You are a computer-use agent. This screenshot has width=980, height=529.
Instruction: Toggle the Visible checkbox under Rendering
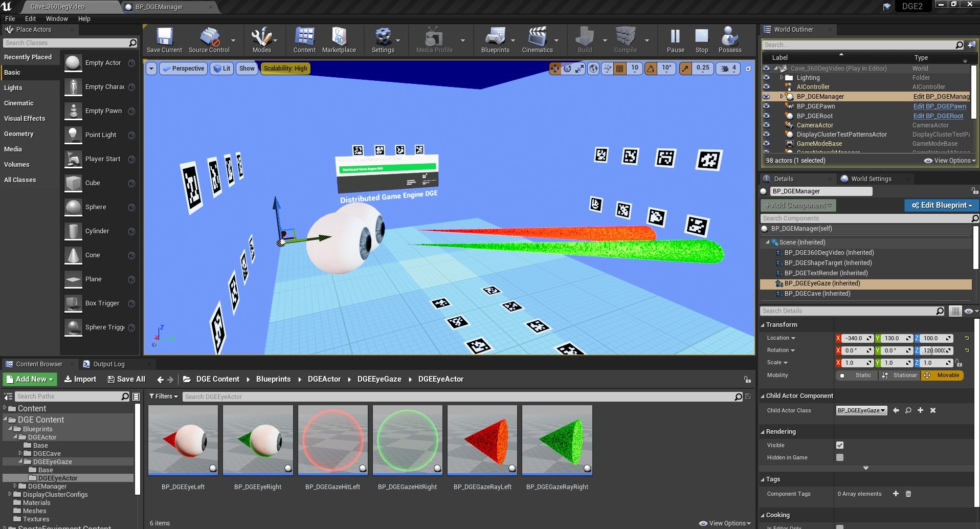click(839, 445)
